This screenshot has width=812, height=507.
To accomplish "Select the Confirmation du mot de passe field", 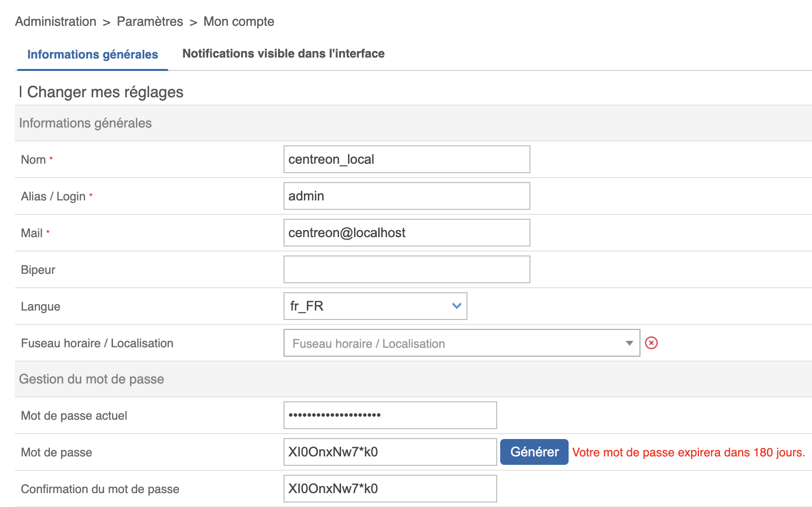I will [x=390, y=489].
